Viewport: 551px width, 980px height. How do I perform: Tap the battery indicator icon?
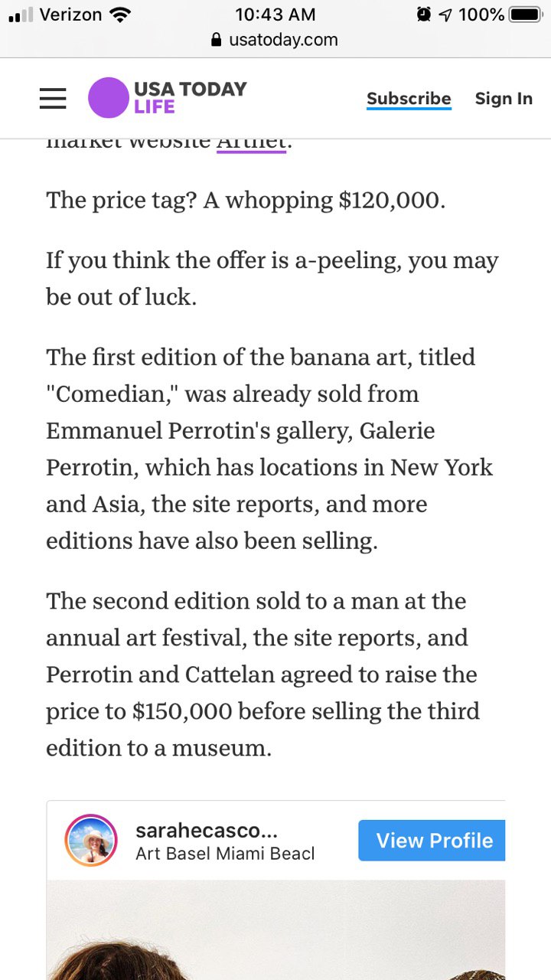tap(526, 15)
